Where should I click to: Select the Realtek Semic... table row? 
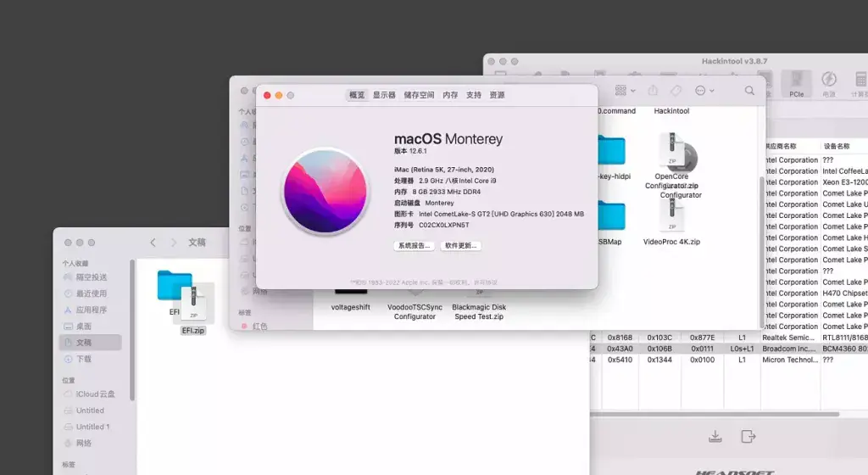729,338
